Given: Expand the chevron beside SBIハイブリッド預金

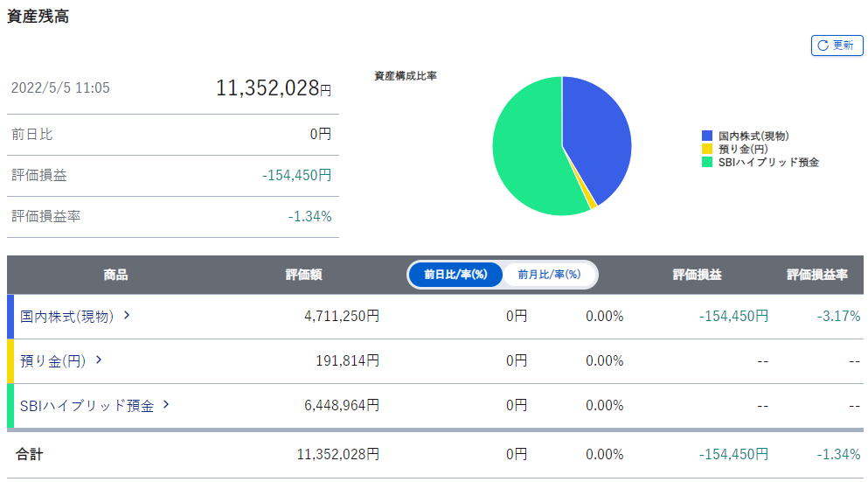Looking at the screenshot, I should tap(166, 405).
